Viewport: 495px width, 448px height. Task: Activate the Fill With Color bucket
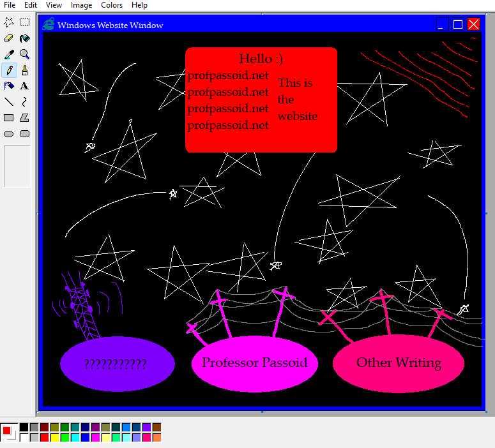click(x=24, y=38)
